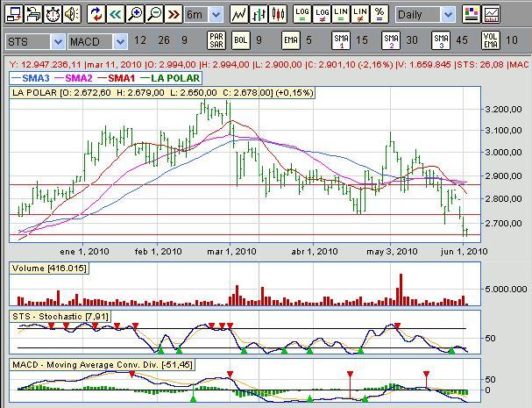Click the chart layout icon beside the palette

[491, 14]
